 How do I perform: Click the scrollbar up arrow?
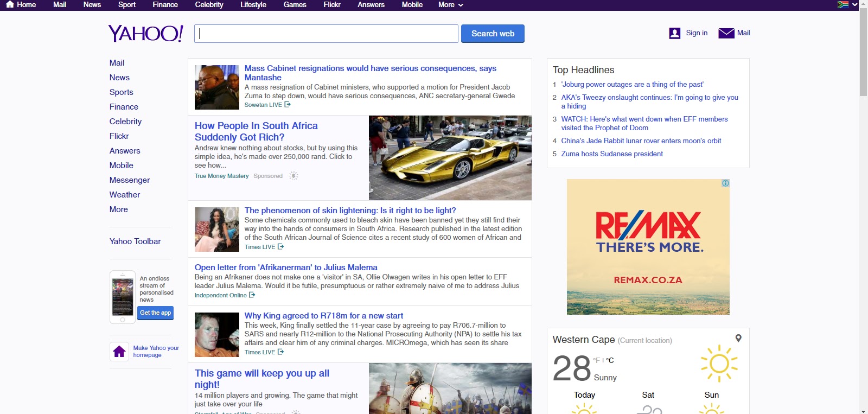pyautogui.click(x=863, y=4)
